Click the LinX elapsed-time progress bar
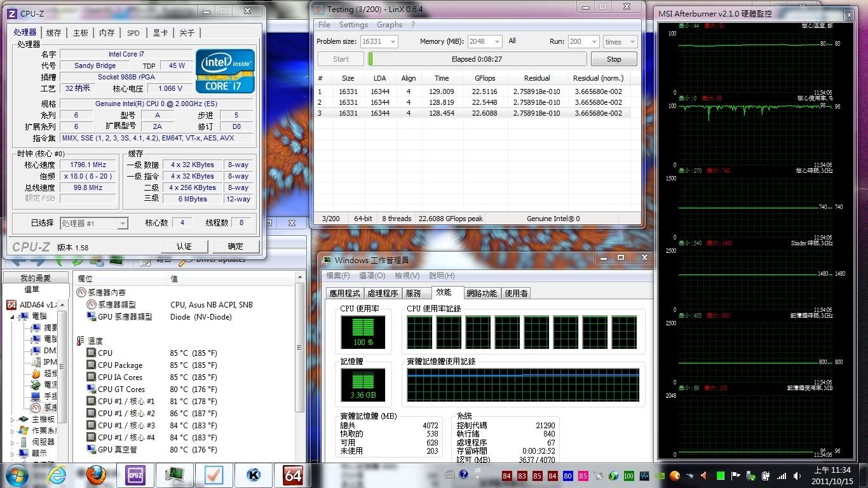Image resolution: width=868 pixels, height=488 pixels. pyautogui.click(x=477, y=59)
